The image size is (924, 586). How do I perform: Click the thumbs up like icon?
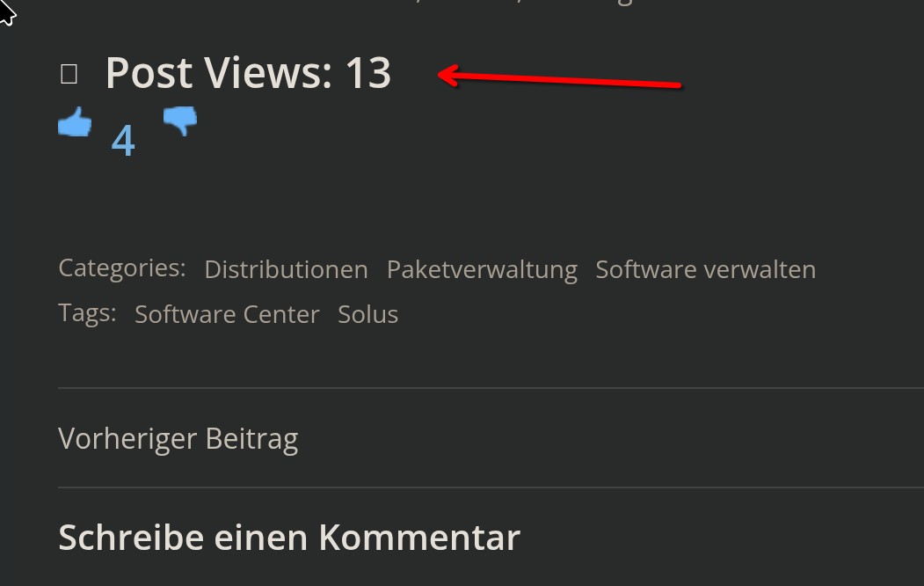coord(75,121)
